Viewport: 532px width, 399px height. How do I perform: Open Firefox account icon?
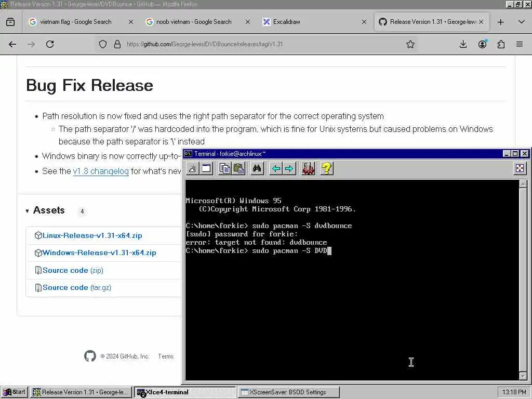pyautogui.click(x=483, y=44)
